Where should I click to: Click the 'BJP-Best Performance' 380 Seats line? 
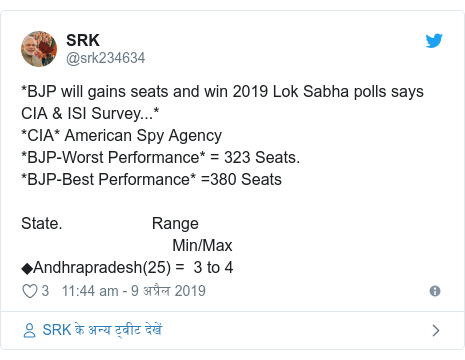point(151,179)
